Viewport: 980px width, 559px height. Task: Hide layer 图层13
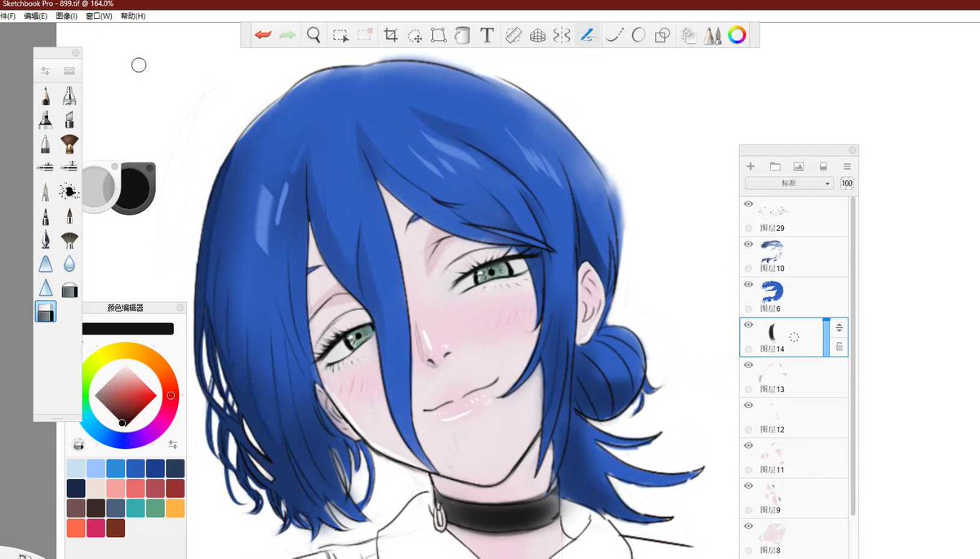[748, 365]
